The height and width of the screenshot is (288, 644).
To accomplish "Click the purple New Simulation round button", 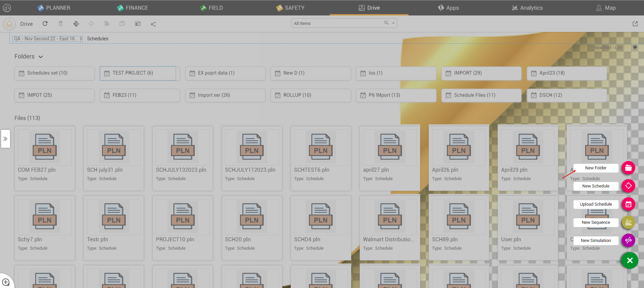I will click(x=628, y=240).
